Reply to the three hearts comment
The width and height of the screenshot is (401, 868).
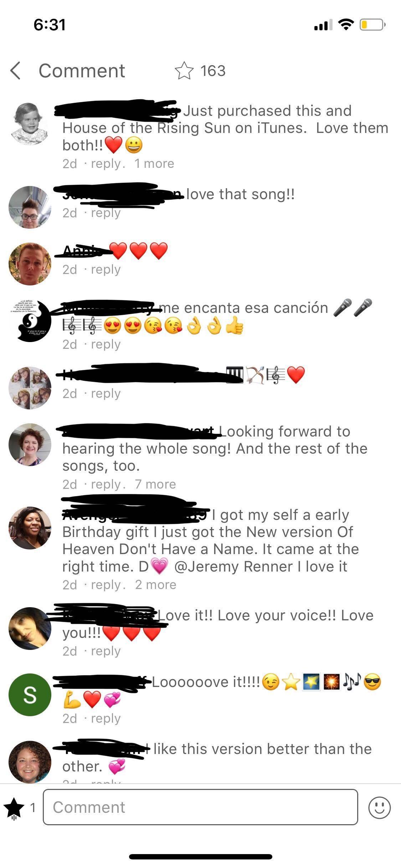pyautogui.click(x=106, y=269)
